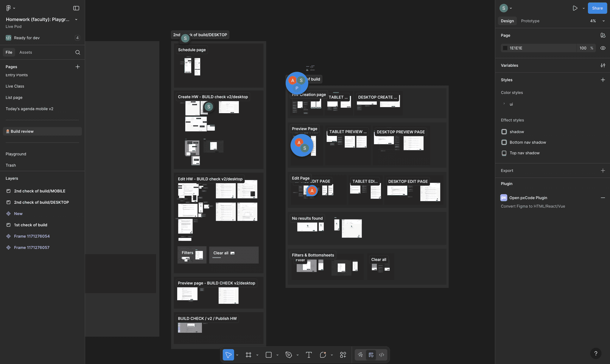Click the Share button
Screen dimensions: 610x364
pos(597,8)
